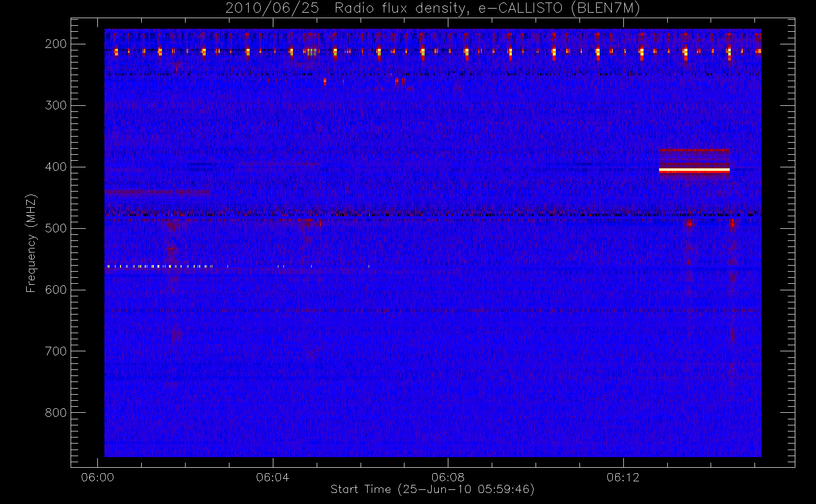The height and width of the screenshot is (504, 816).
Task: Click the 06:12 time tick label
Action: pos(623,477)
